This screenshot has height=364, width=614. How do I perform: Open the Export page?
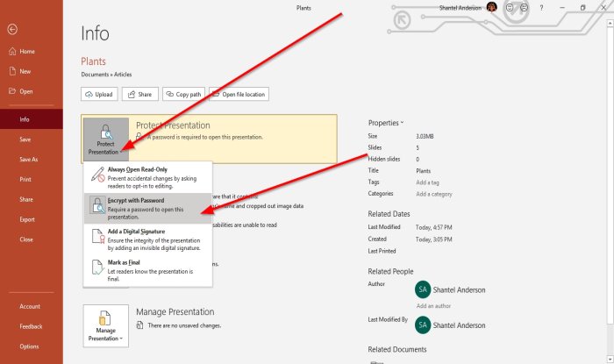(32, 219)
